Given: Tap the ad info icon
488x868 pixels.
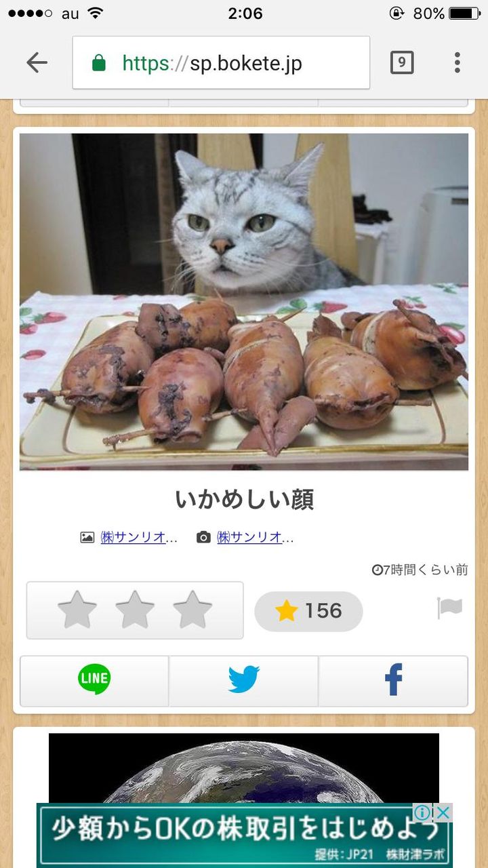Looking at the screenshot, I should point(422,812).
